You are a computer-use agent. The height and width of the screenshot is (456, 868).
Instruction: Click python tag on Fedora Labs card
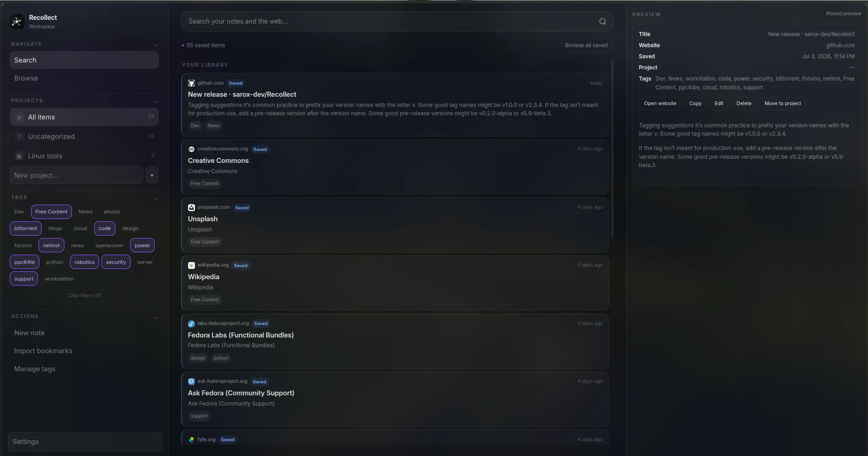coord(221,358)
